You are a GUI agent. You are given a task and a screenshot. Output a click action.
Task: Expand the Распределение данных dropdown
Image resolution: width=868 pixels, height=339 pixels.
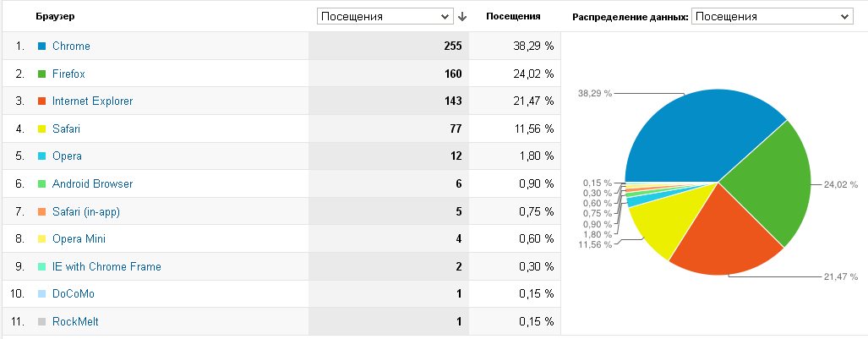click(x=772, y=17)
